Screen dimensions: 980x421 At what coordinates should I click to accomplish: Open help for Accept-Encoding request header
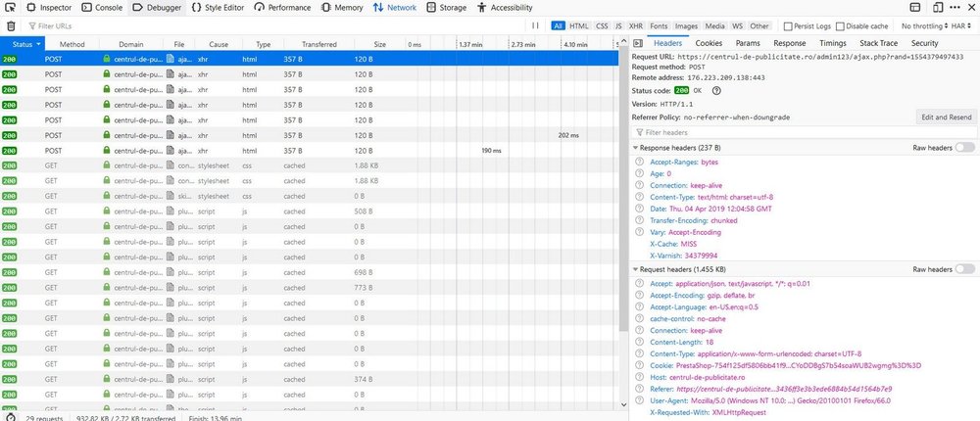(639, 296)
